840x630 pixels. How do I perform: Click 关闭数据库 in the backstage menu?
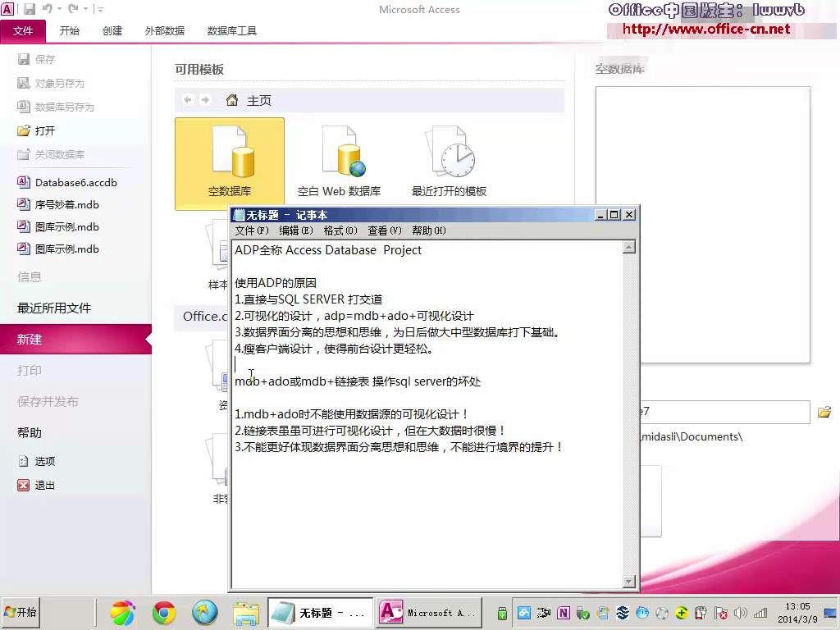pyautogui.click(x=51, y=154)
